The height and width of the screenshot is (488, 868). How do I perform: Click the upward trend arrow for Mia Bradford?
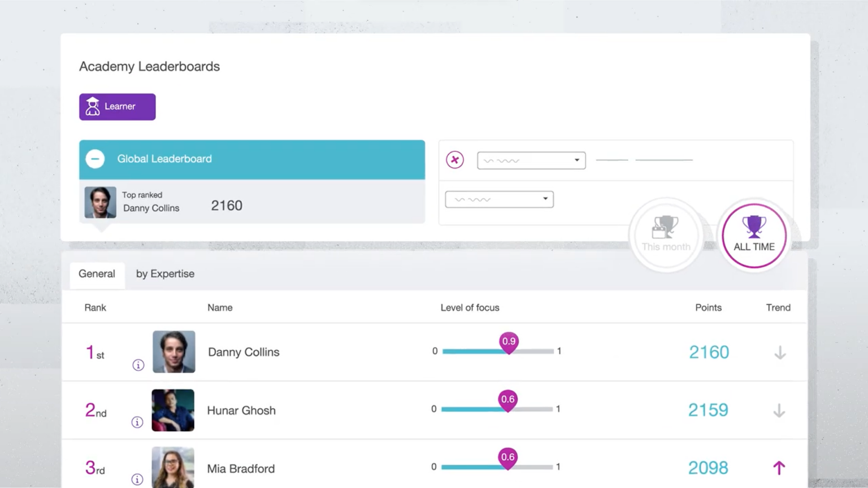pos(779,468)
